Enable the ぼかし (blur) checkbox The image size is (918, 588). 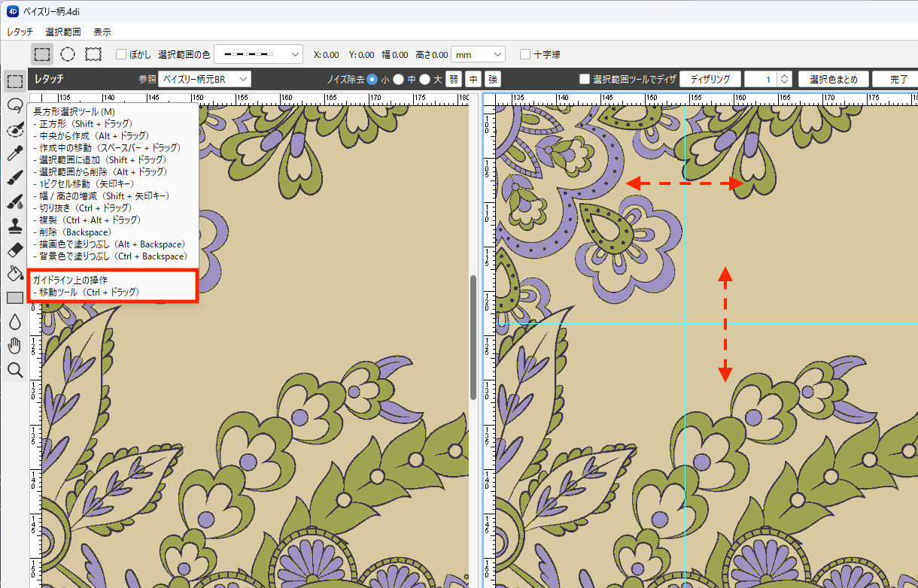coord(120,54)
